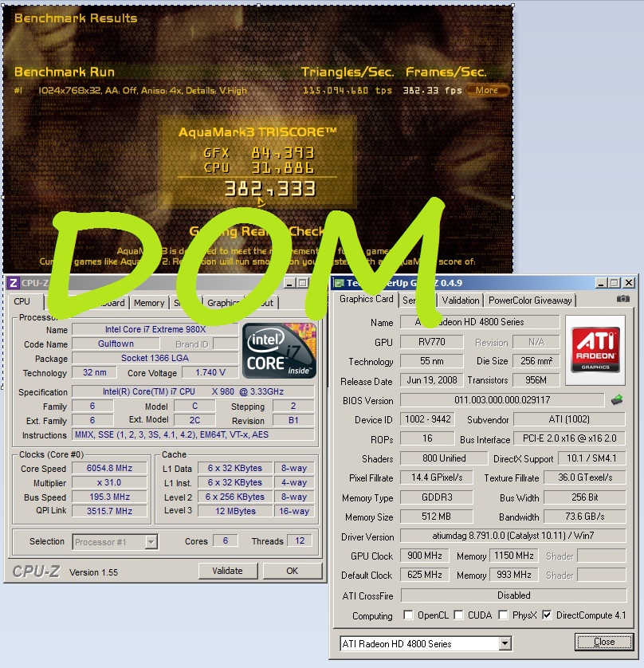
Task: Switch to the GPU-Z Validation tab
Action: [461, 301]
